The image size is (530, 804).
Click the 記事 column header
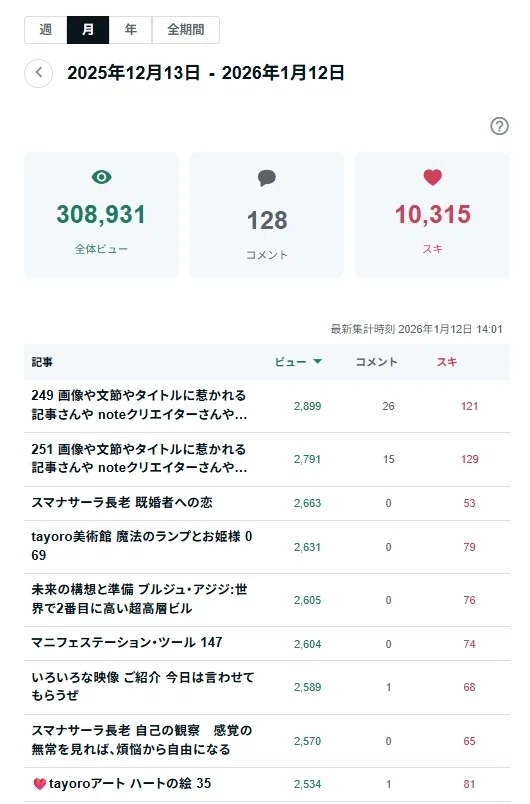click(x=42, y=362)
